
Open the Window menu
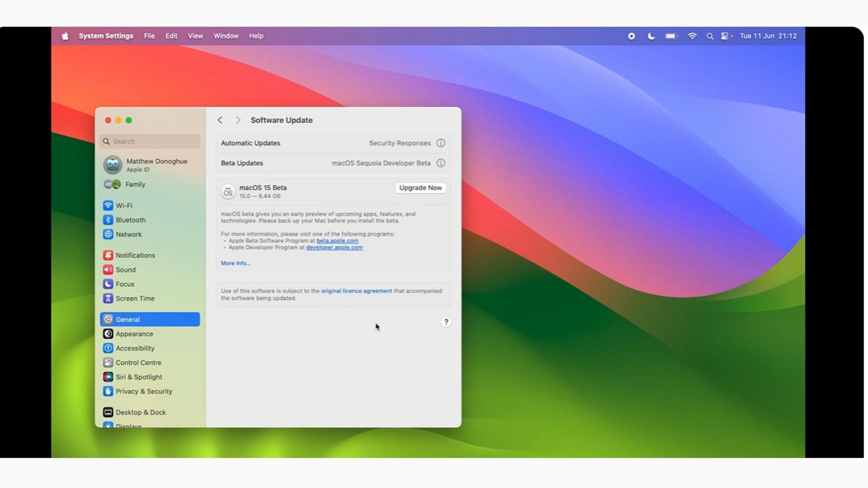[x=226, y=36]
